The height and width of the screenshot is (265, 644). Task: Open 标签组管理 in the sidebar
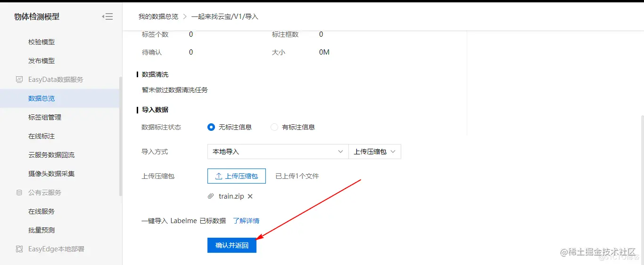(x=45, y=117)
